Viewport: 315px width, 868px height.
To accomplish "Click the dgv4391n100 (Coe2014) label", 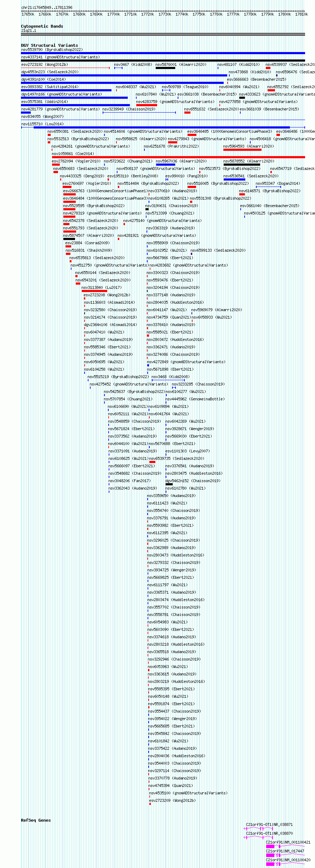I will coord(44,79).
